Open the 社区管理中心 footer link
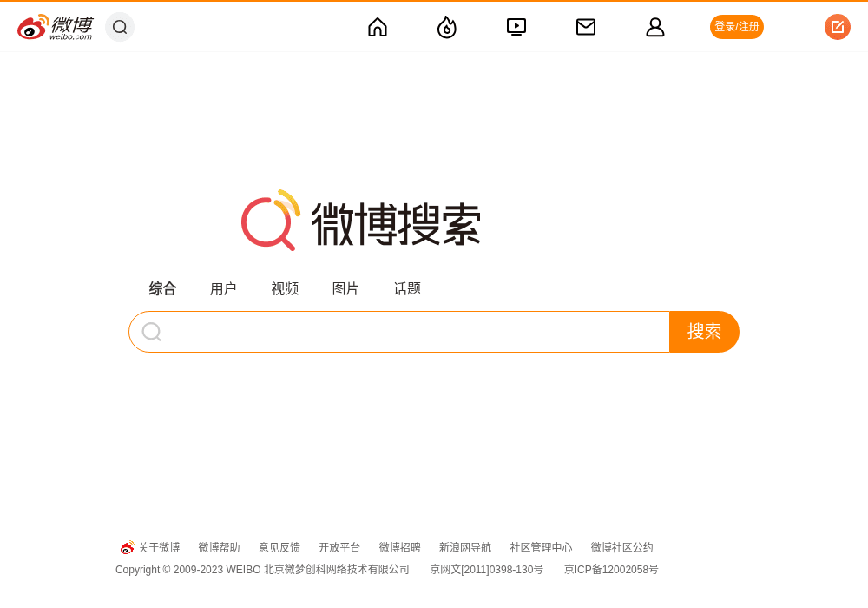 coord(541,548)
